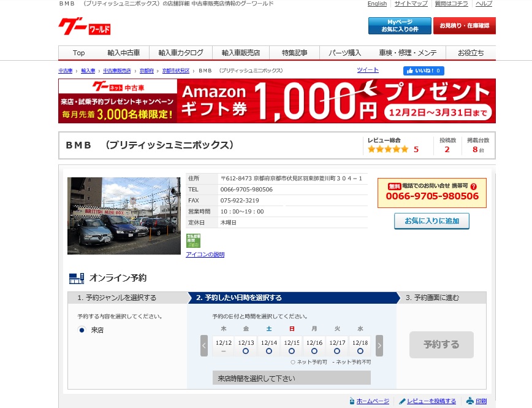
Task: Show previous week in calendar
Action: coord(204,345)
